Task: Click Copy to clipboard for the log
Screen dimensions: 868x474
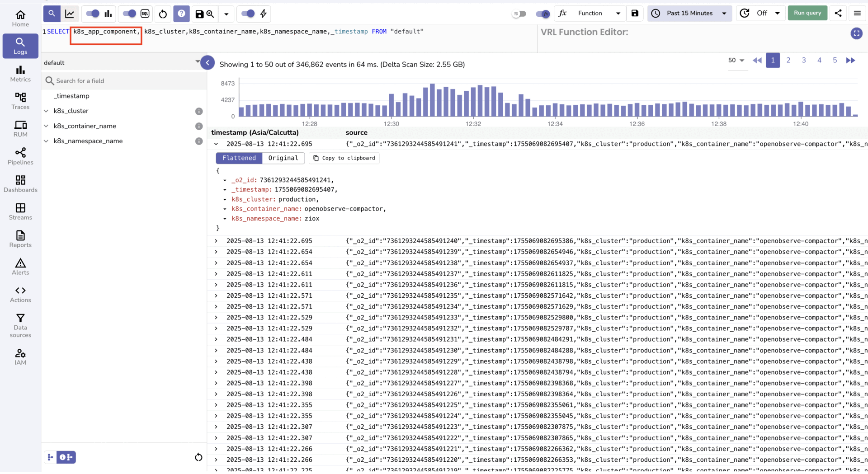Action: 344,158
